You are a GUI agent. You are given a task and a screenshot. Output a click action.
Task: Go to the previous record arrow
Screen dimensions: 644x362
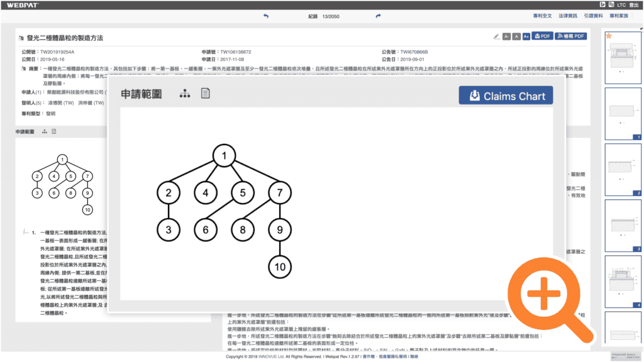pos(266,16)
